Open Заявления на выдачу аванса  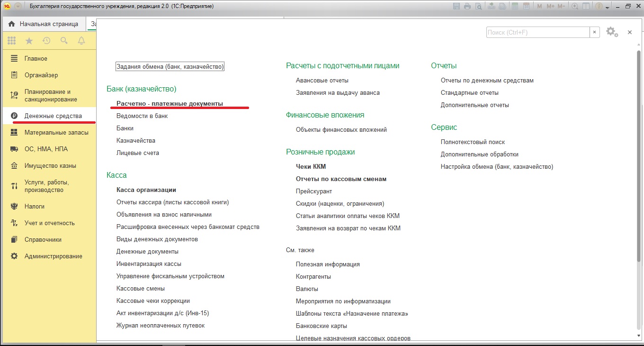(338, 92)
